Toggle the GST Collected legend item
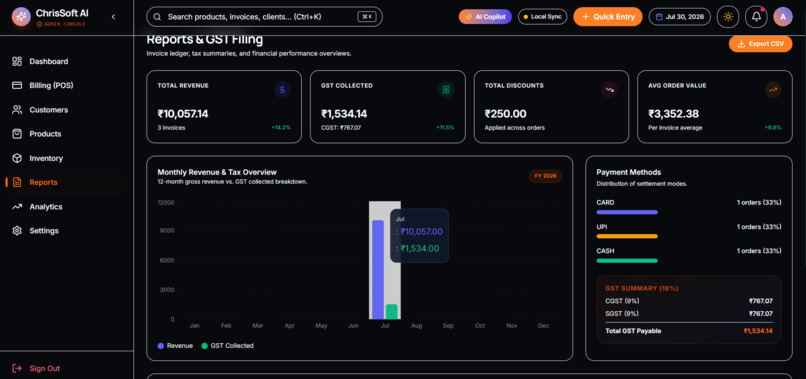The width and height of the screenshot is (806, 379). (227, 346)
